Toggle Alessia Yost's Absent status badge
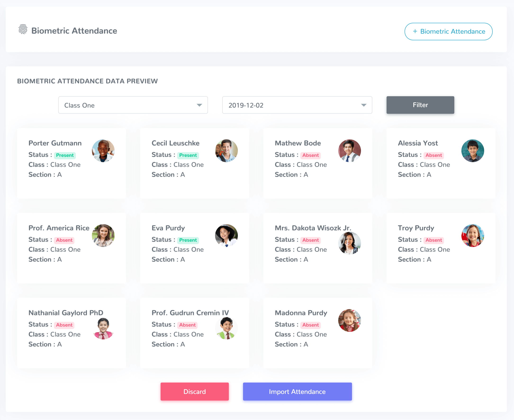This screenshot has width=514, height=420. pos(433,155)
